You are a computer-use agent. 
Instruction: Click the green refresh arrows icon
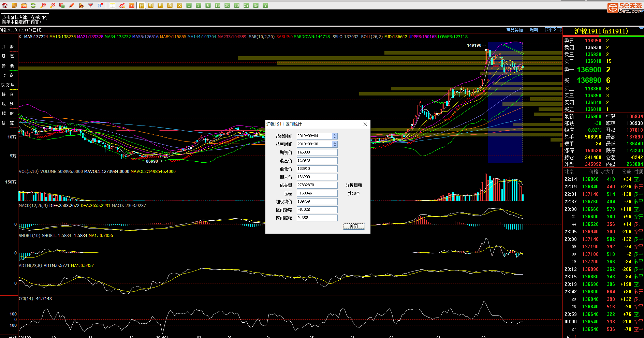coord(33,5)
